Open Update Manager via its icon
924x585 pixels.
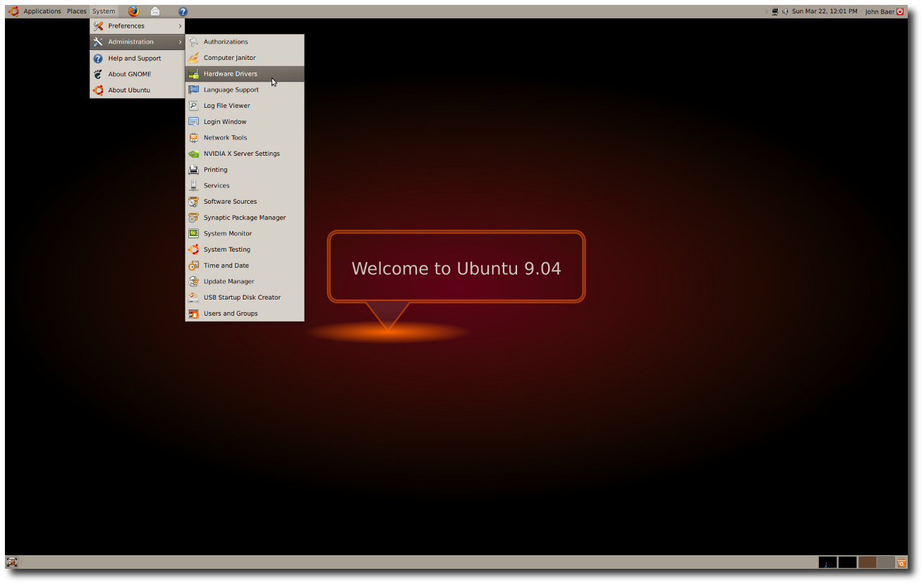tap(193, 281)
